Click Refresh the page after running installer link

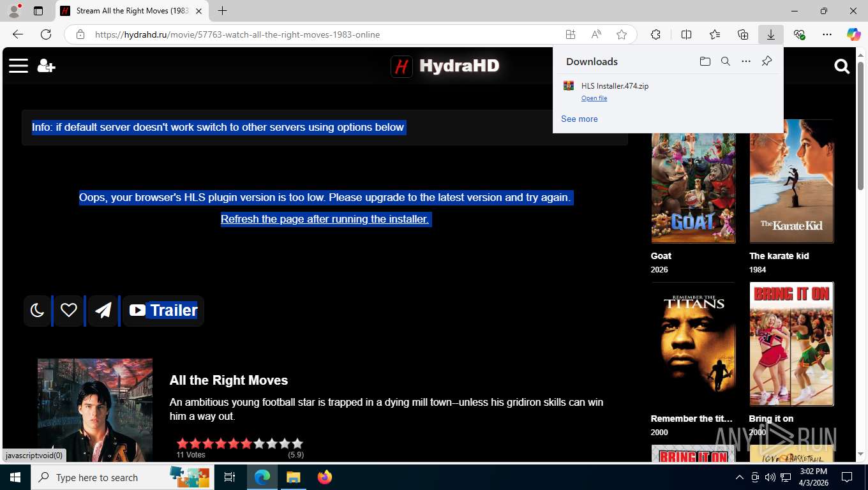324,219
